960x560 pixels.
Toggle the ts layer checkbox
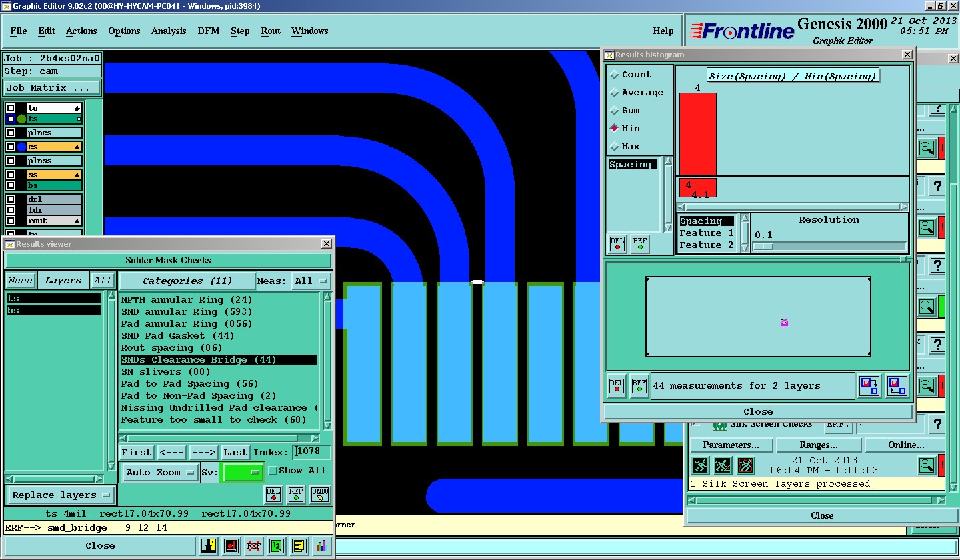coord(11,119)
